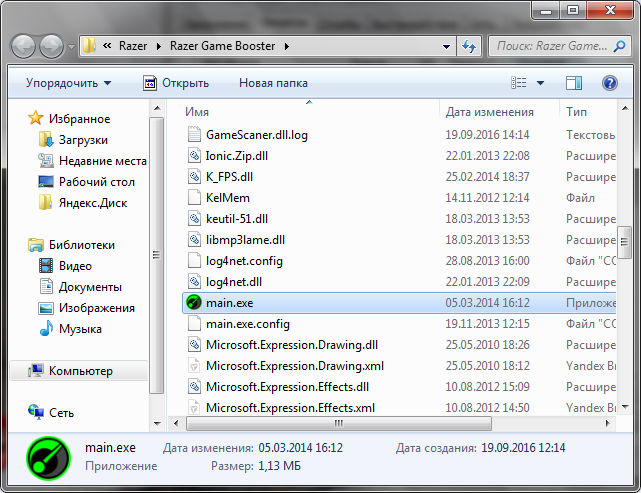
Task: Select the Ionic.Zip.dll file icon
Action: point(194,156)
